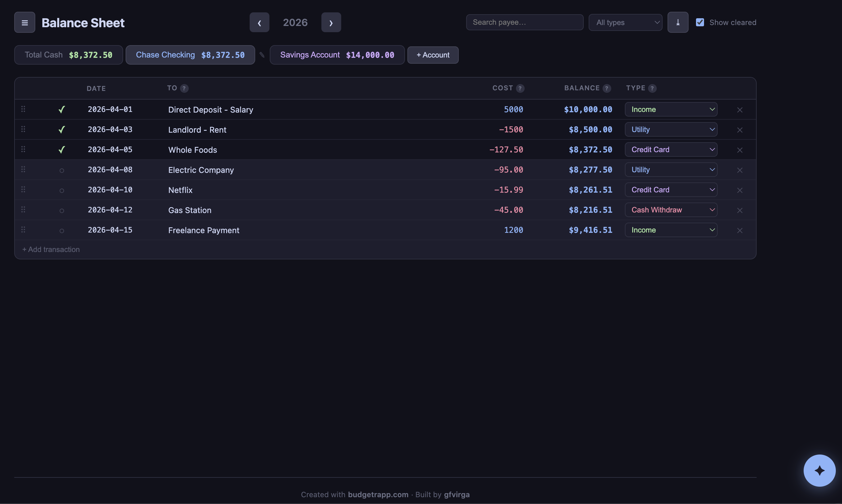Image resolution: width=842 pixels, height=504 pixels.
Task: Open the Income type dropdown for Freelance Payment
Action: coord(671,230)
